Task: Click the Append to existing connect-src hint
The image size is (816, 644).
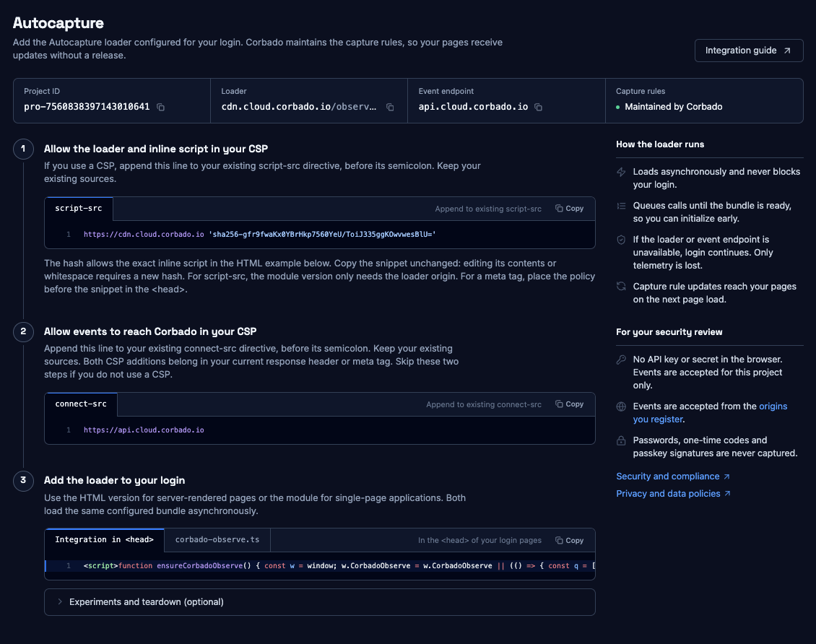Action: click(x=484, y=405)
